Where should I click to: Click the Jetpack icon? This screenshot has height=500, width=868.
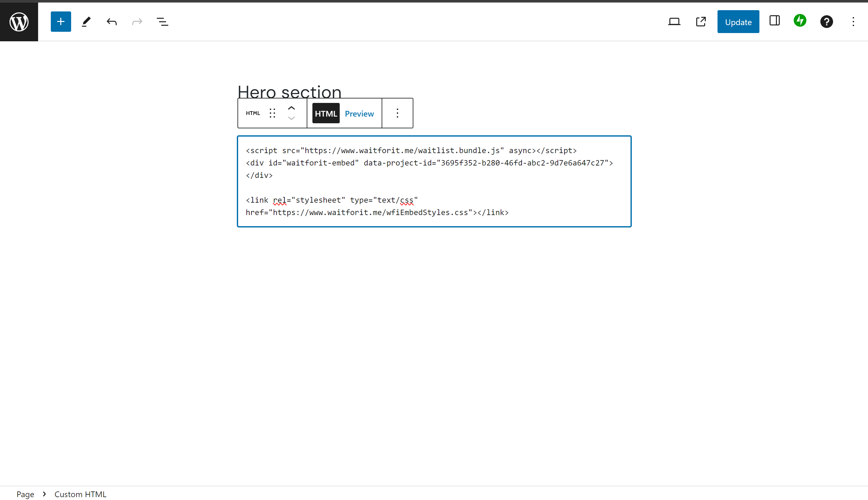[x=800, y=21]
